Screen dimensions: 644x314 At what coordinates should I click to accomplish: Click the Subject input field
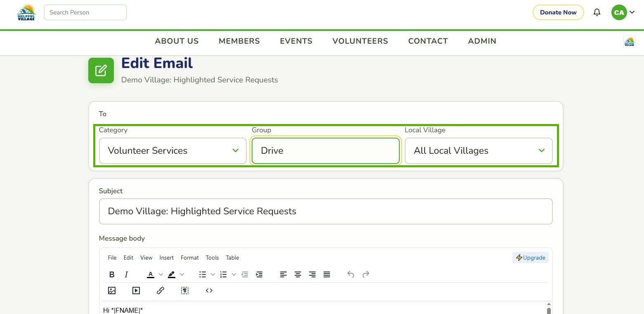tap(326, 211)
